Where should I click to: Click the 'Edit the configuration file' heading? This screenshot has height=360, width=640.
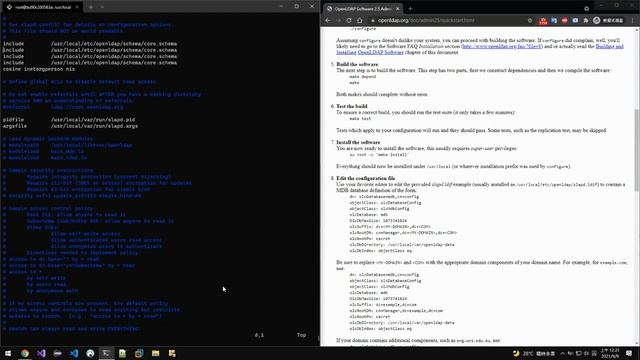(365, 178)
